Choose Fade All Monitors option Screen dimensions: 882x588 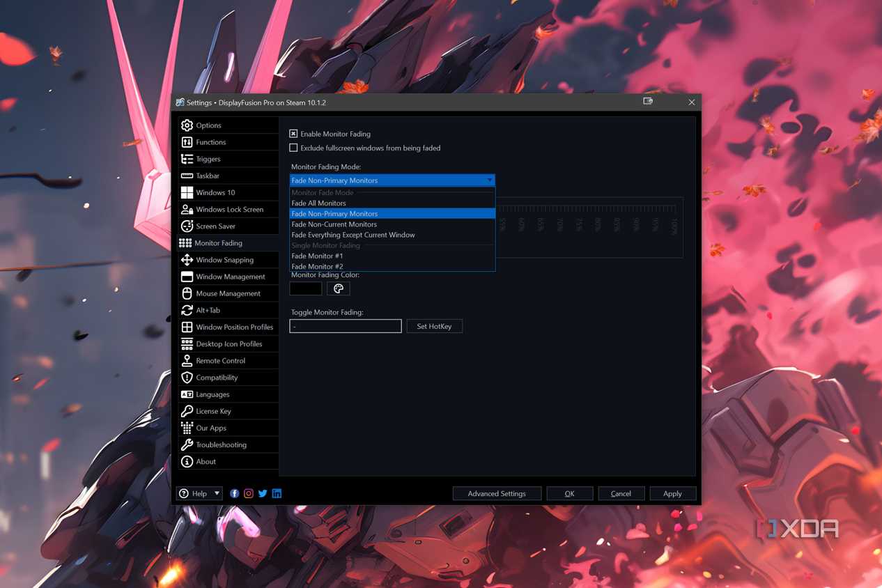click(x=392, y=203)
